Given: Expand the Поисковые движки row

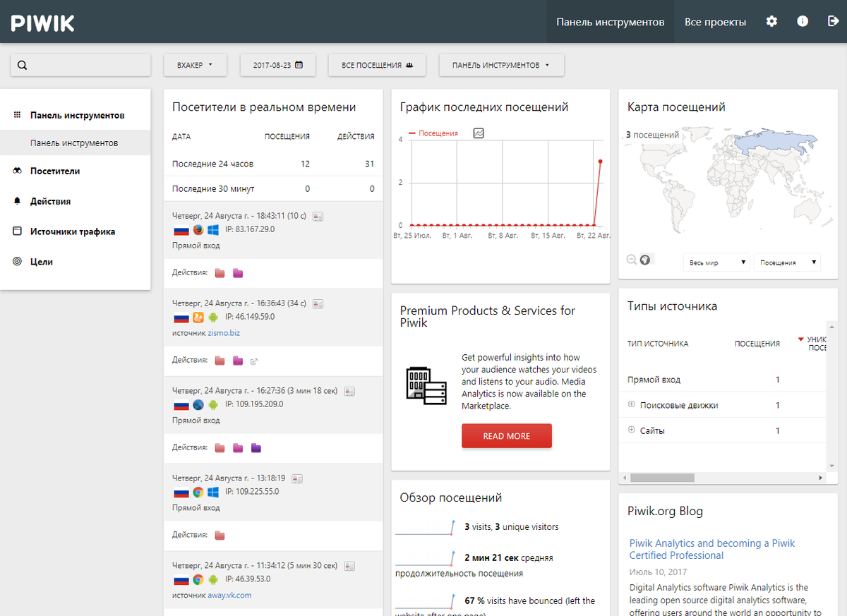Looking at the screenshot, I should pyautogui.click(x=631, y=405).
